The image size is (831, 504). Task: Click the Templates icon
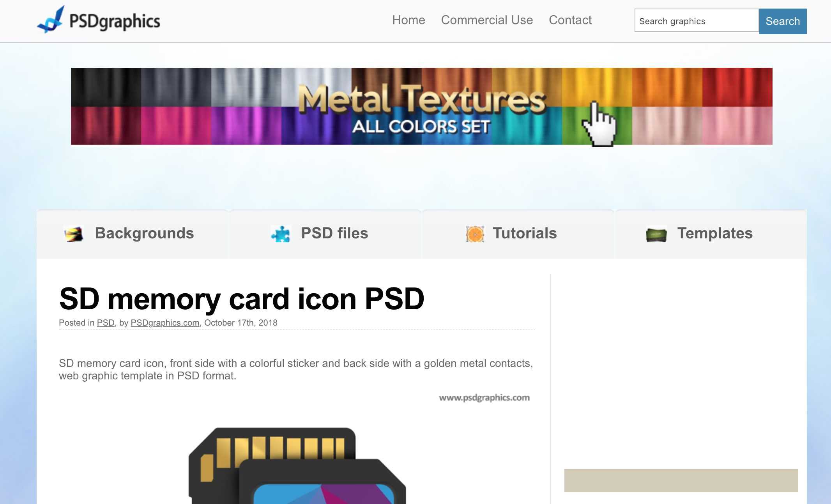tap(656, 233)
